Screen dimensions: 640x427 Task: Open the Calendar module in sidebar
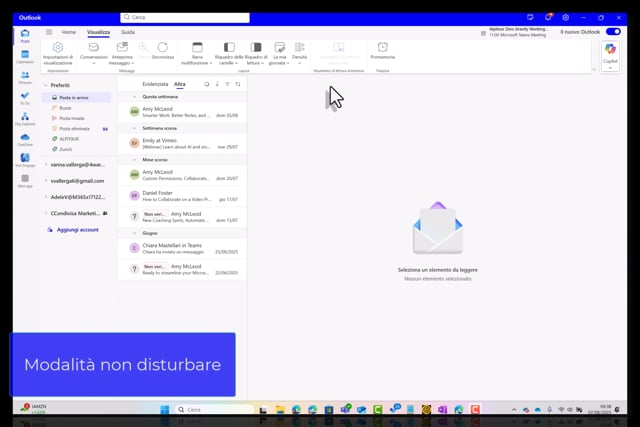pos(25,56)
